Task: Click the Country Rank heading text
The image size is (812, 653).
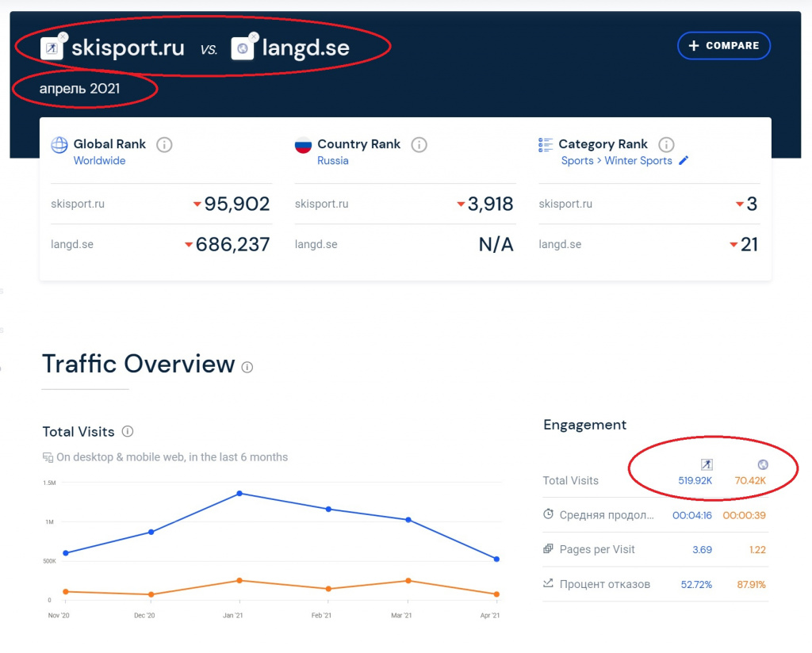Action: 359,144
